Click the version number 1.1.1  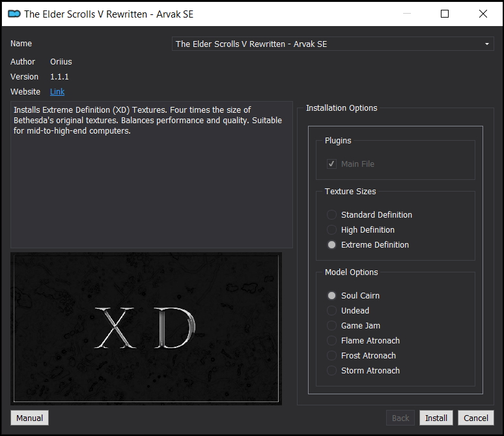tap(59, 77)
